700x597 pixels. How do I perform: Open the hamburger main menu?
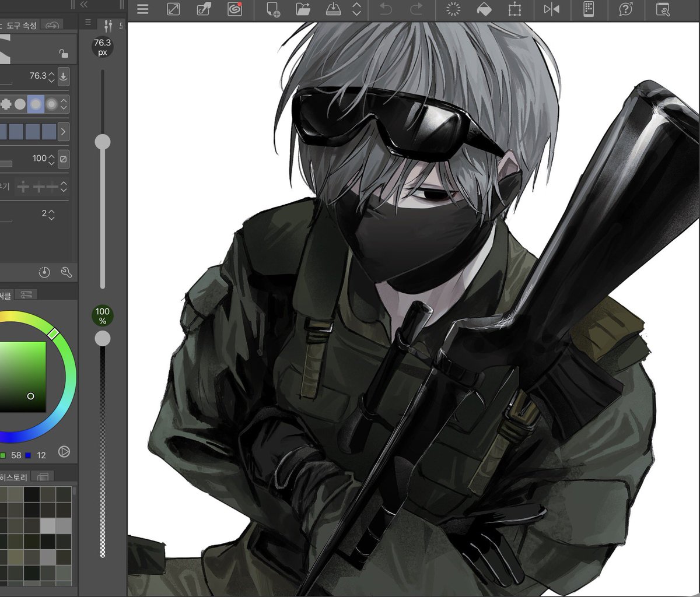(x=142, y=9)
